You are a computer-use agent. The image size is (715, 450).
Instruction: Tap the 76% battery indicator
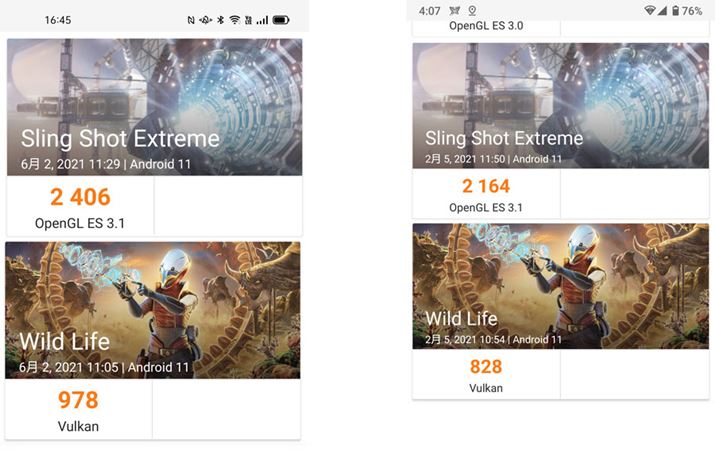[687, 10]
